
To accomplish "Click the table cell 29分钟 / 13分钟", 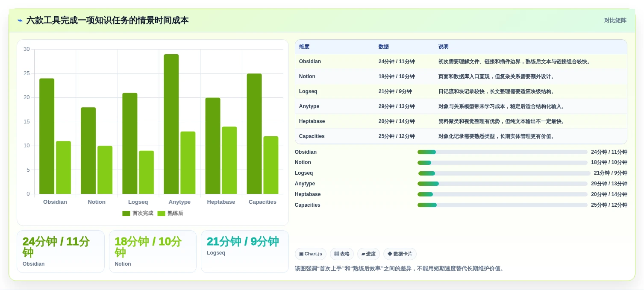I will (x=397, y=106).
